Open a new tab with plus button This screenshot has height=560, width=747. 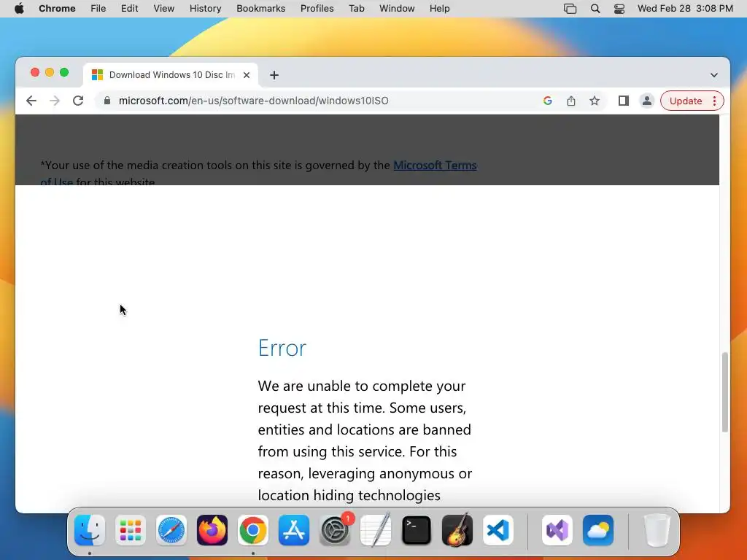(274, 75)
